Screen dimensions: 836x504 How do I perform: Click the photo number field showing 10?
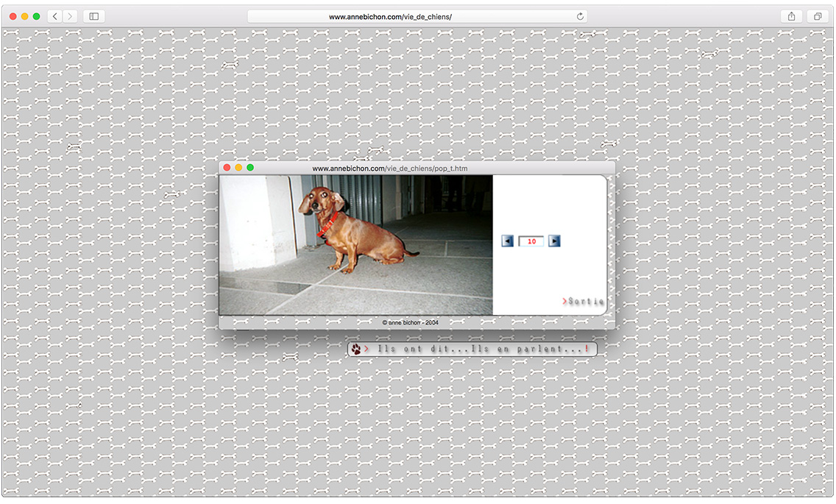(x=531, y=241)
